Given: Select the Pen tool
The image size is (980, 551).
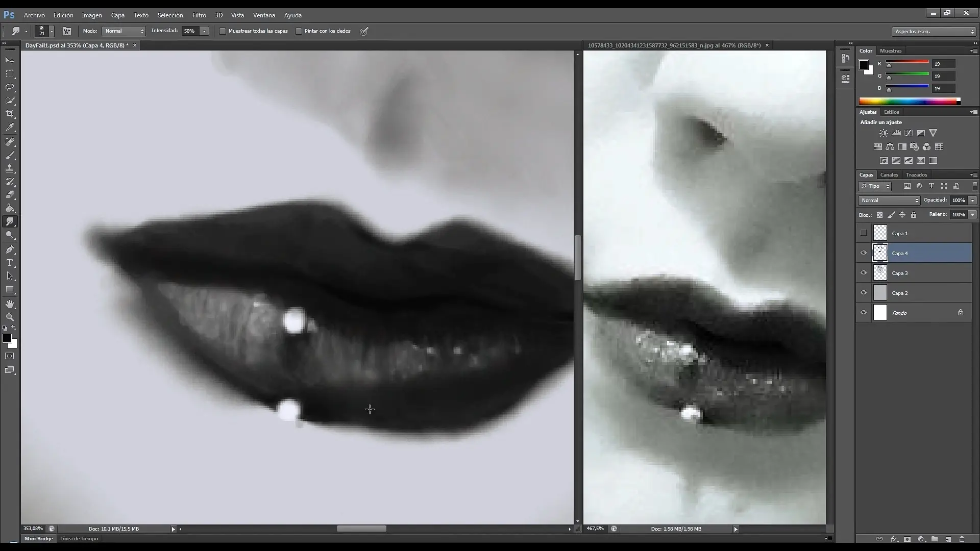Looking at the screenshot, I should pos(10,249).
